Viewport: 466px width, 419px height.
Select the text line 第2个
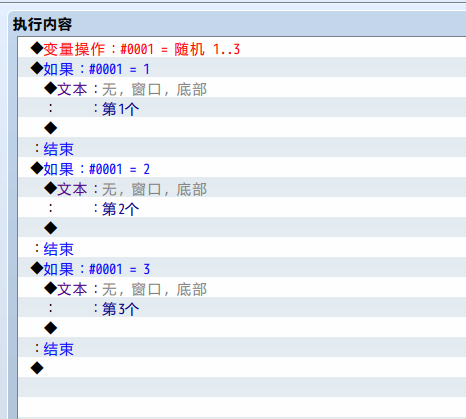242,207
